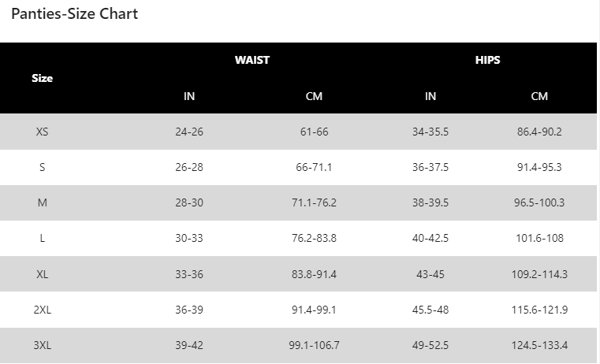Select the CM subheader under HIPS

tap(539, 96)
